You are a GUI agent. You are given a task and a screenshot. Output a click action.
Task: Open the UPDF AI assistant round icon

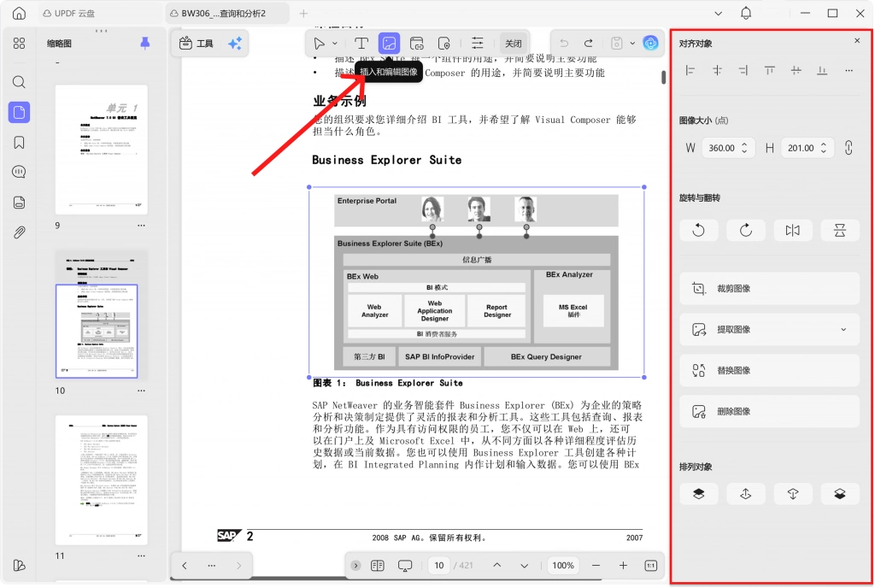point(650,43)
